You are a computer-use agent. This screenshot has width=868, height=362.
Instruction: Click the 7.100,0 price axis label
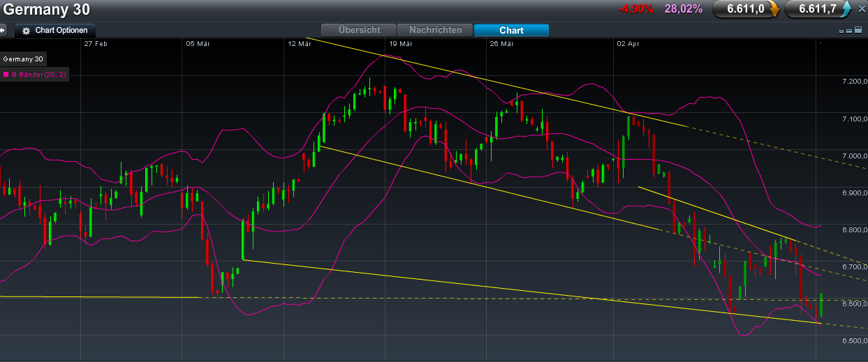pos(855,119)
